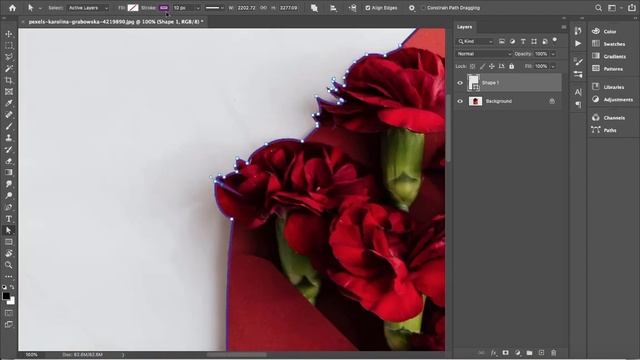
Task: Open path operations in options bar
Action: 314,8
